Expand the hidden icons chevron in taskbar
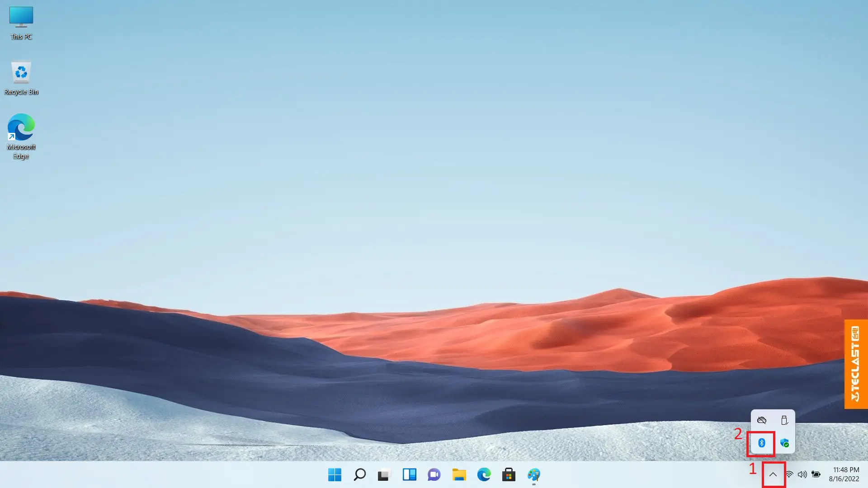The image size is (868, 488). click(x=774, y=474)
